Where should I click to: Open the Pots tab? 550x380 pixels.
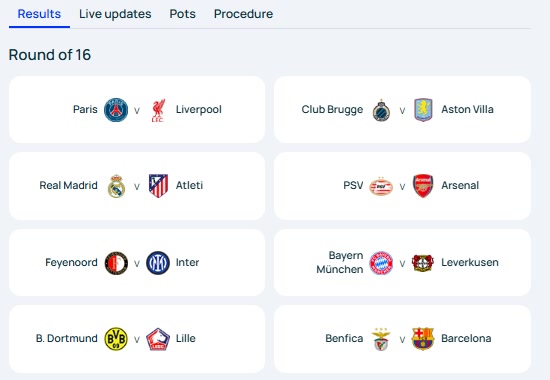pos(182,14)
